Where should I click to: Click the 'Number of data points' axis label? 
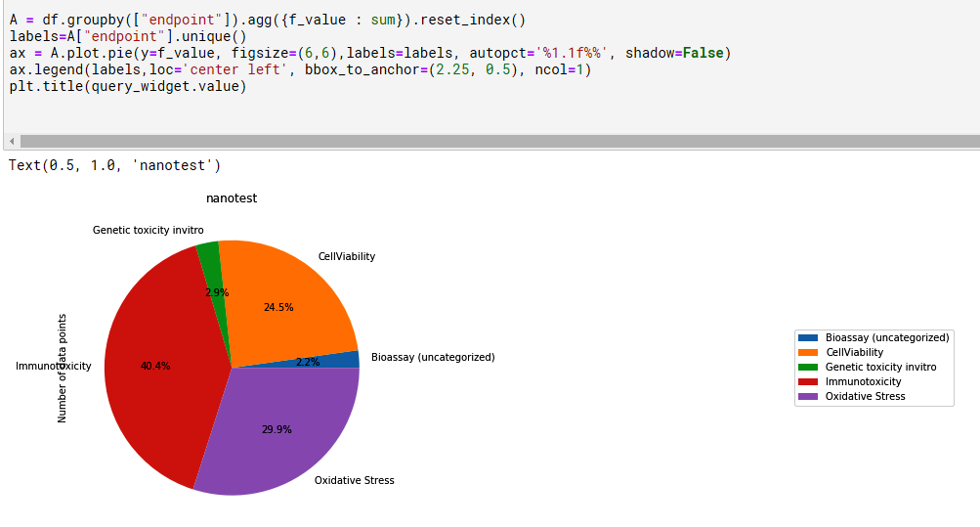pyautogui.click(x=63, y=368)
